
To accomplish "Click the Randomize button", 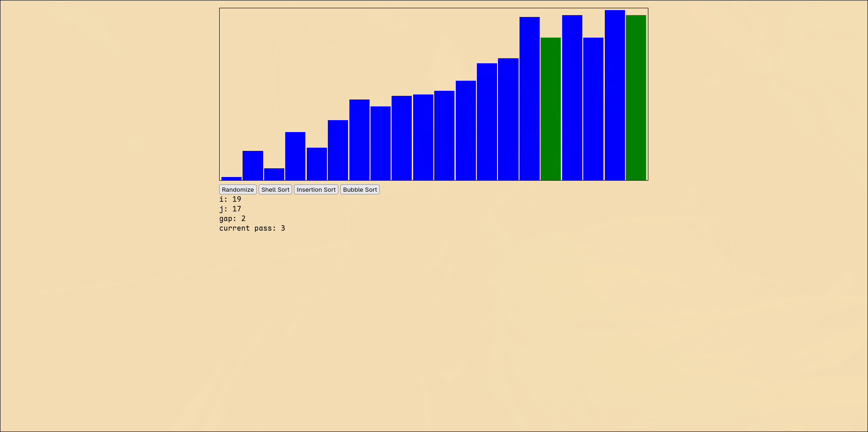I will [x=238, y=189].
